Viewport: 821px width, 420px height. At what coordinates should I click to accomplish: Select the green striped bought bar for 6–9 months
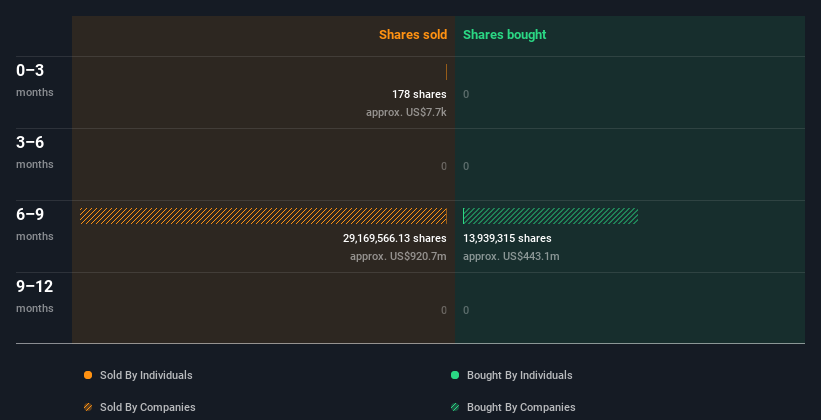pyautogui.click(x=551, y=216)
